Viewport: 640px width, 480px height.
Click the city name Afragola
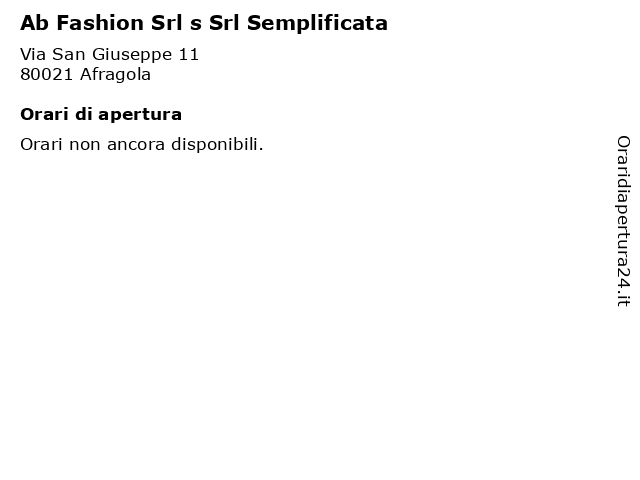[x=116, y=74]
